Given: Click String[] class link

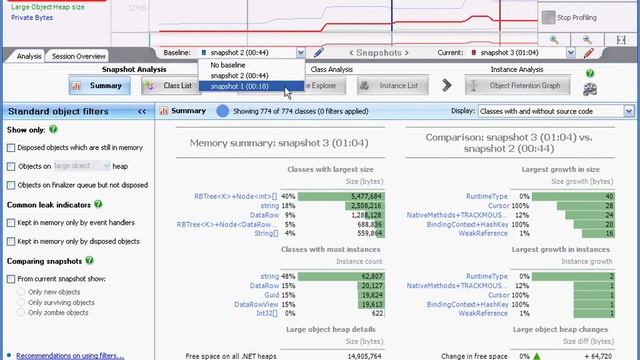Looking at the screenshot, I should click(266, 233).
